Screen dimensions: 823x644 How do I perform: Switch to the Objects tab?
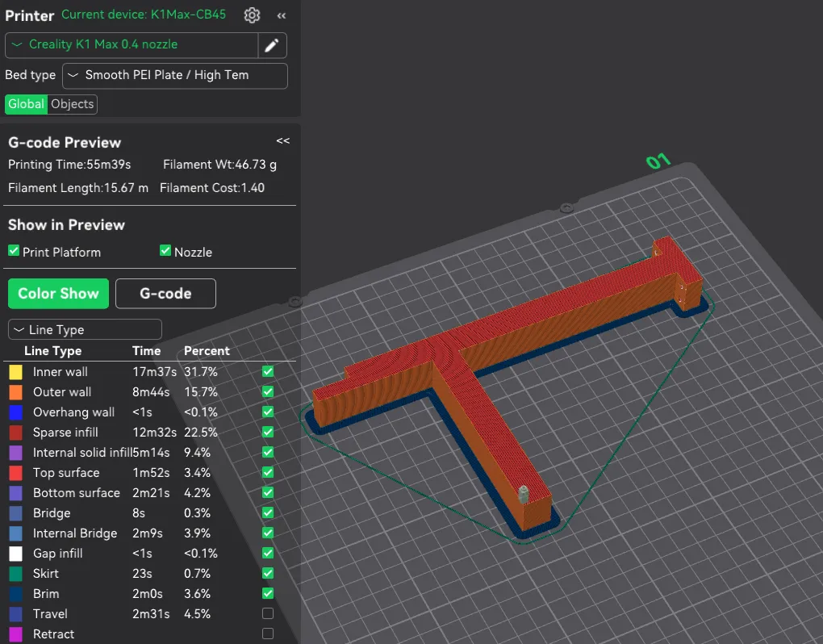pyautogui.click(x=73, y=104)
